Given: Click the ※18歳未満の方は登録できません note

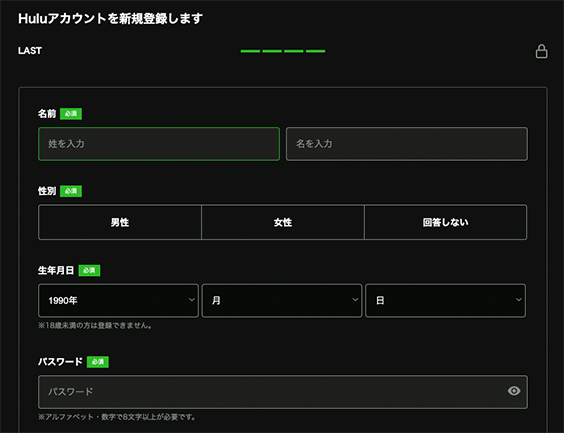Looking at the screenshot, I should tap(95, 325).
